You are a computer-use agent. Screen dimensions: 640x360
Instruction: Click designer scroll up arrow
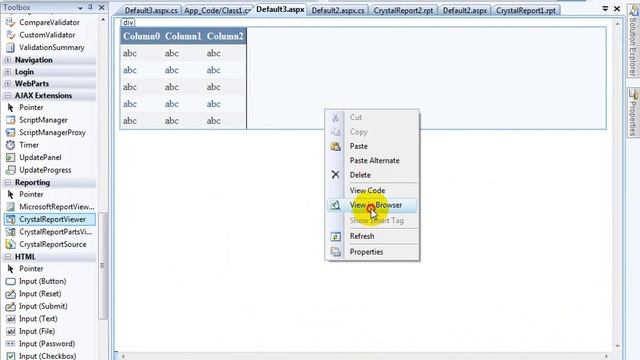coord(617,24)
